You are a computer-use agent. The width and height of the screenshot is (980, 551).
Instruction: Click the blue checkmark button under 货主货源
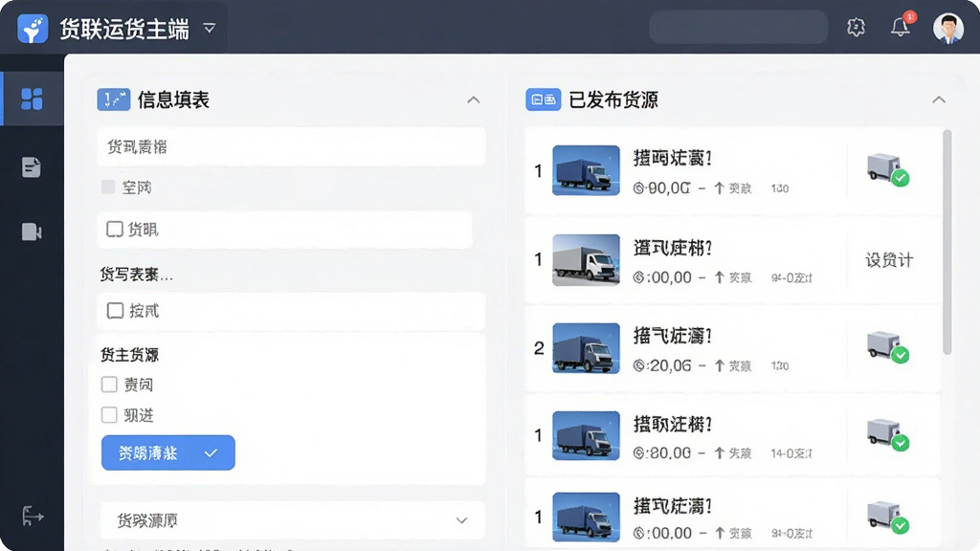tap(168, 452)
